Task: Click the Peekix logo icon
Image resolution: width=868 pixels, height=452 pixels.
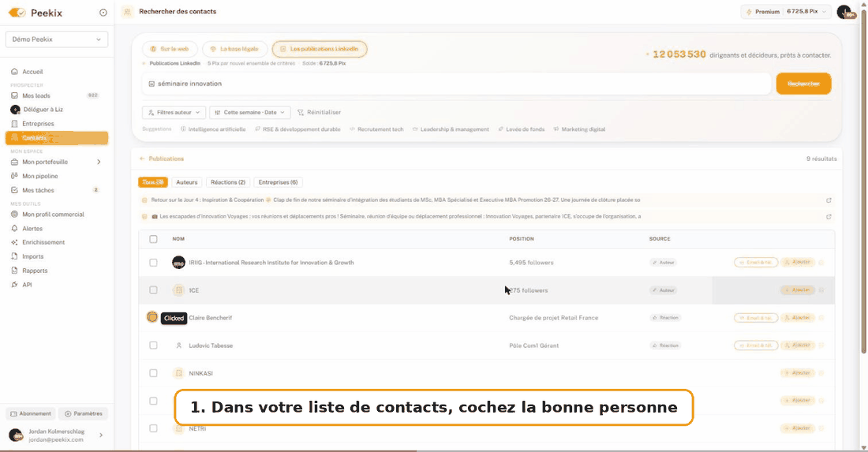Action: [x=17, y=12]
